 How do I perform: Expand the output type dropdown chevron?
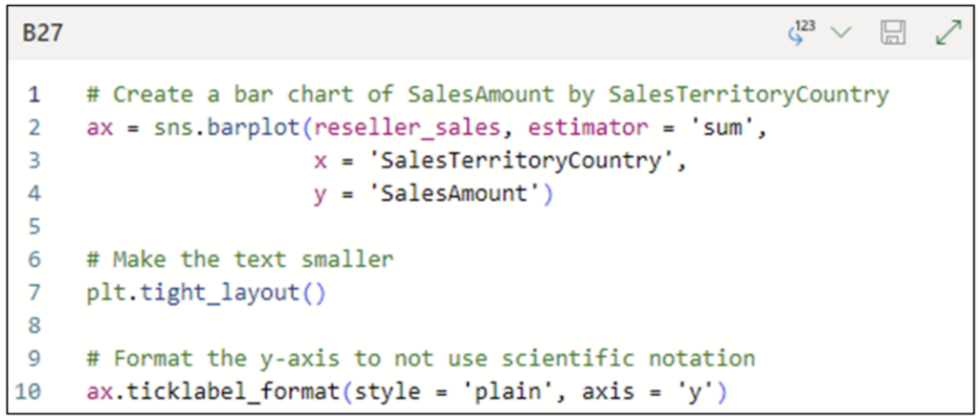(x=842, y=33)
